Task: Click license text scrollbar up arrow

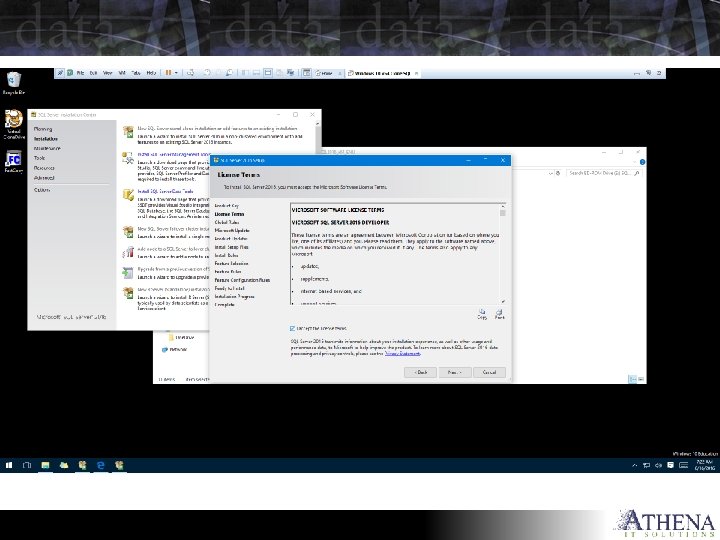Action: tap(503, 206)
